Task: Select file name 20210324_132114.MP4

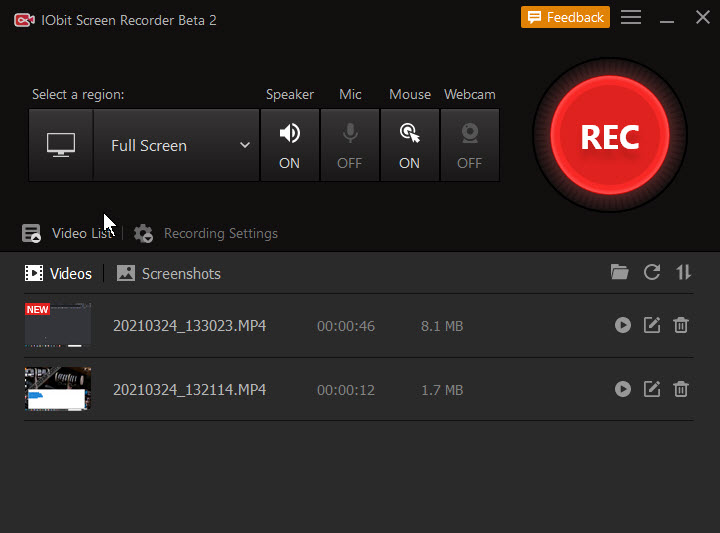Action: (x=190, y=390)
